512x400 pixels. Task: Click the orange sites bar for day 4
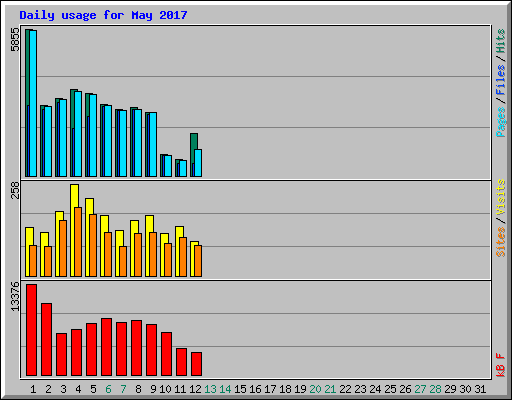[78, 242]
